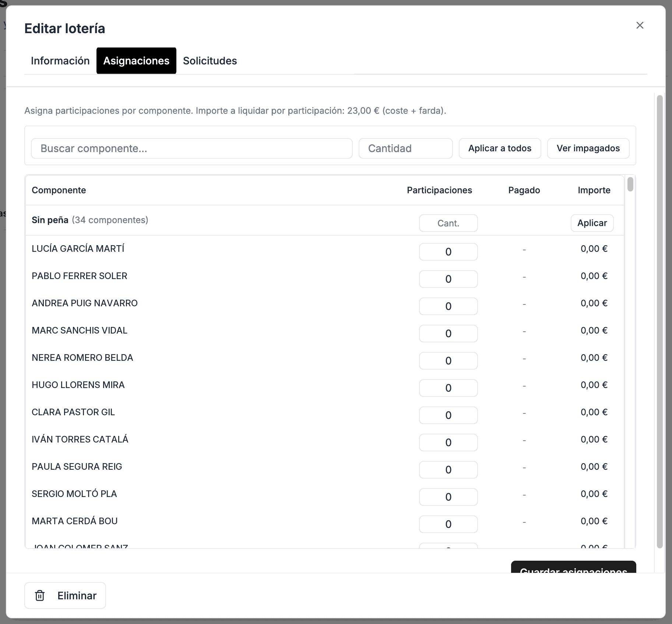The image size is (672, 624).
Task: Click the 0,00 € importe for CLARA PASTOR GIL
Action: point(594,412)
